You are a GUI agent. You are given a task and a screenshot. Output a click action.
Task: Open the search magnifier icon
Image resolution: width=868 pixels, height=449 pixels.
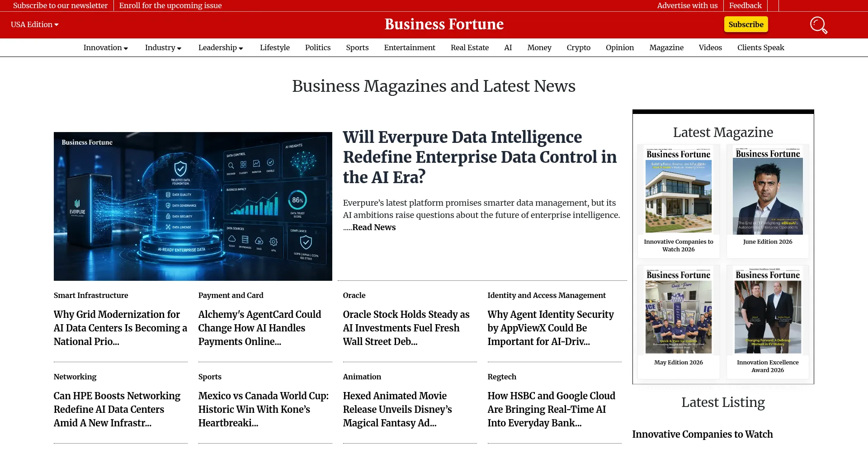click(x=818, y=25)
